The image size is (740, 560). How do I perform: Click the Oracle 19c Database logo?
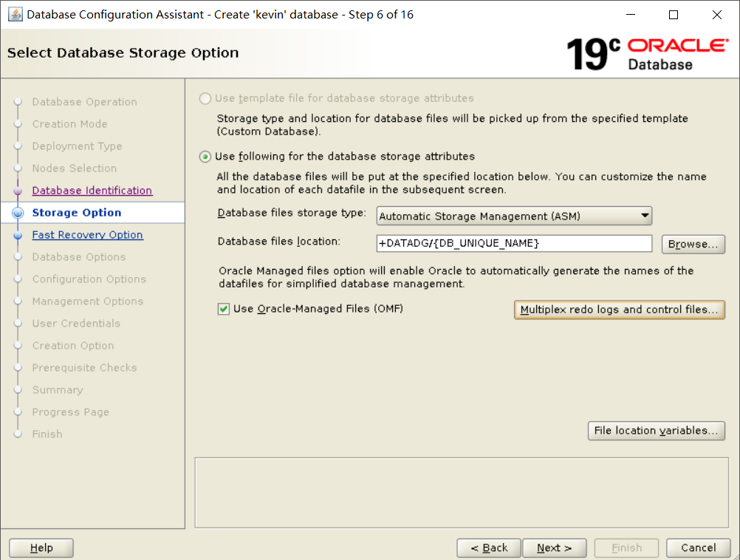coord(648,54)
